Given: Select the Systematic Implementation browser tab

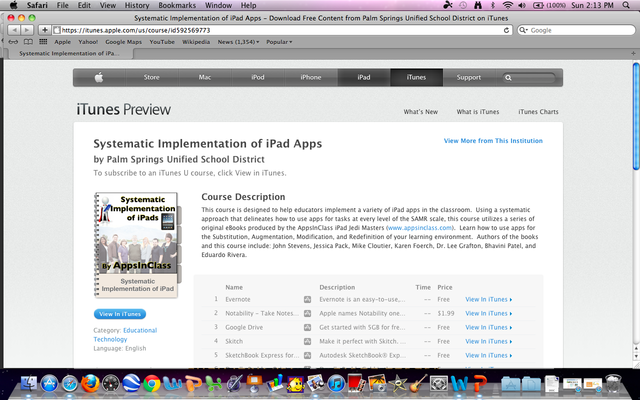Looking at the screenshot, I should click(69, 53).
